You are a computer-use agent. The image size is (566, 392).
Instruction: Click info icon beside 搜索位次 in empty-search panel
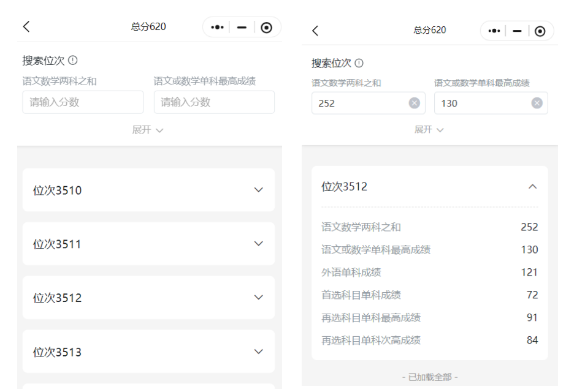point(73,61)
